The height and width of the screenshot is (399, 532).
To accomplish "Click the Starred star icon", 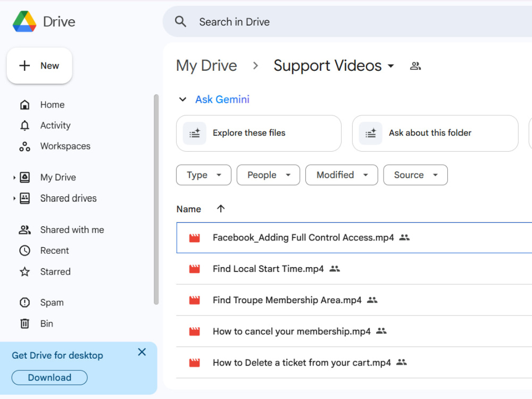I will (25, 272).
